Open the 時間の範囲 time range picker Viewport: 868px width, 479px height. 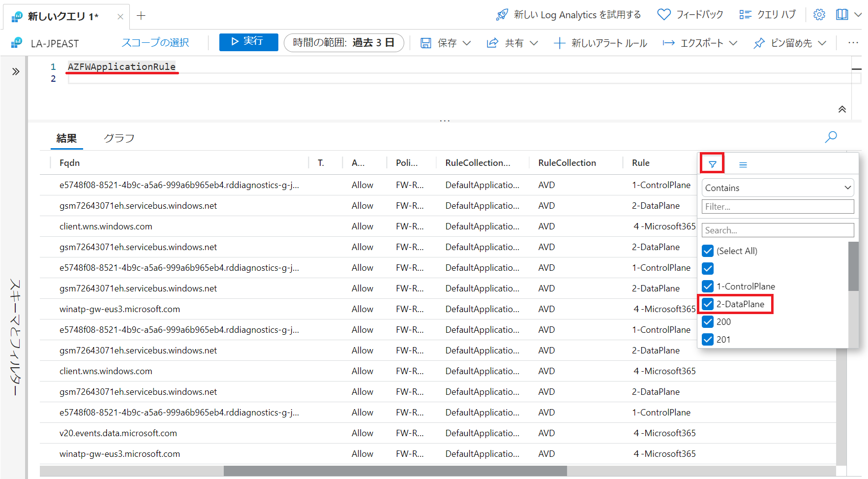344,43
